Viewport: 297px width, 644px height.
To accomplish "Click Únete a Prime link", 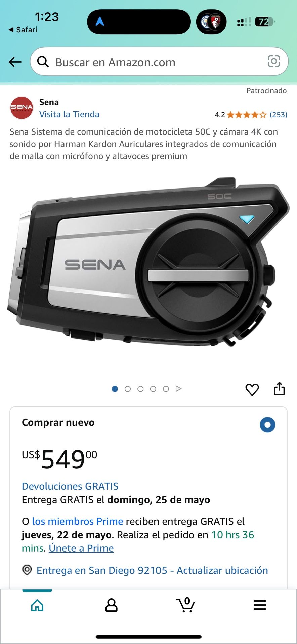I will pyautogui.click(x=81, y=548).
